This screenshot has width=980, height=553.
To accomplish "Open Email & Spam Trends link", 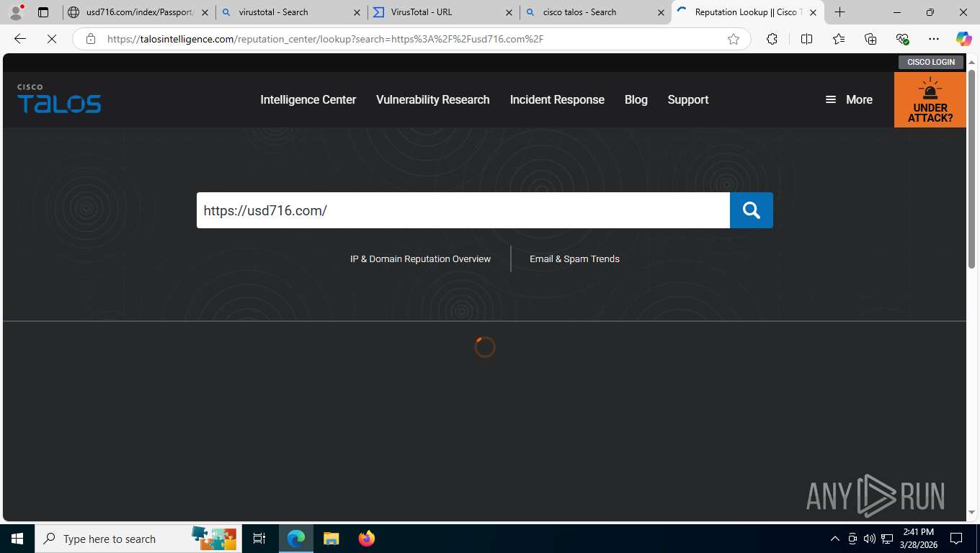I will pos(574,258).
